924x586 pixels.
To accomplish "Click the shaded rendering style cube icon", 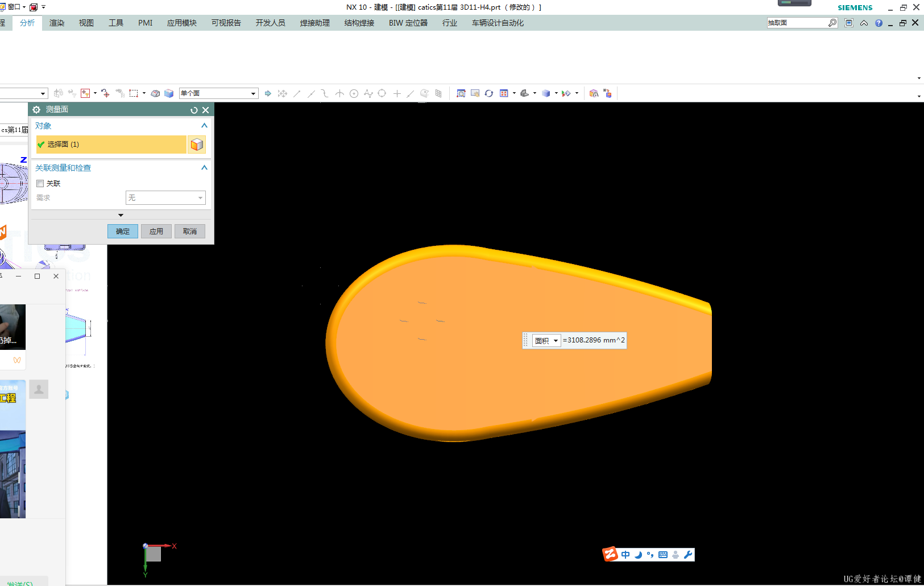I will (x=546, y=93).
